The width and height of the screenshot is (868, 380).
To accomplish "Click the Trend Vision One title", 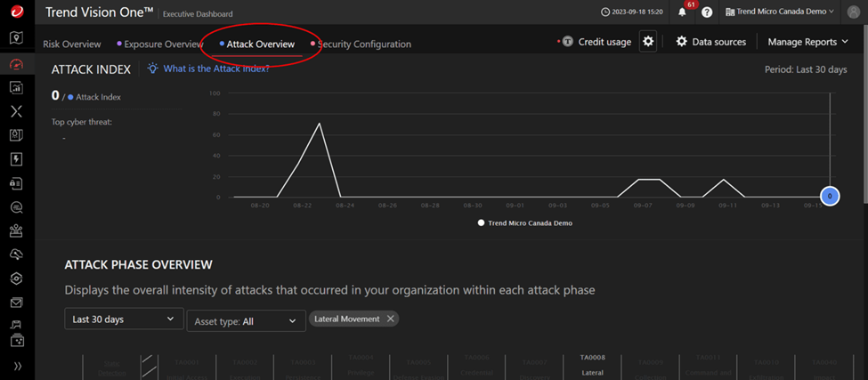I will point(99,12).
